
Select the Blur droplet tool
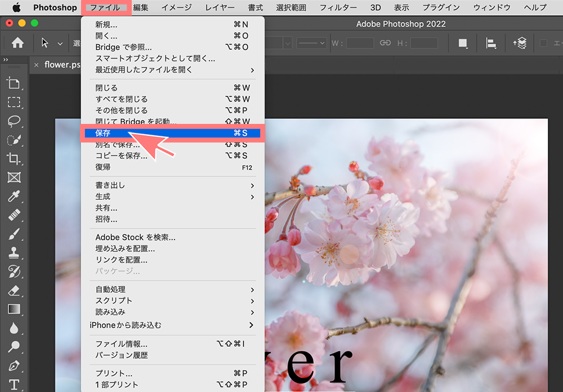[14, 328]
